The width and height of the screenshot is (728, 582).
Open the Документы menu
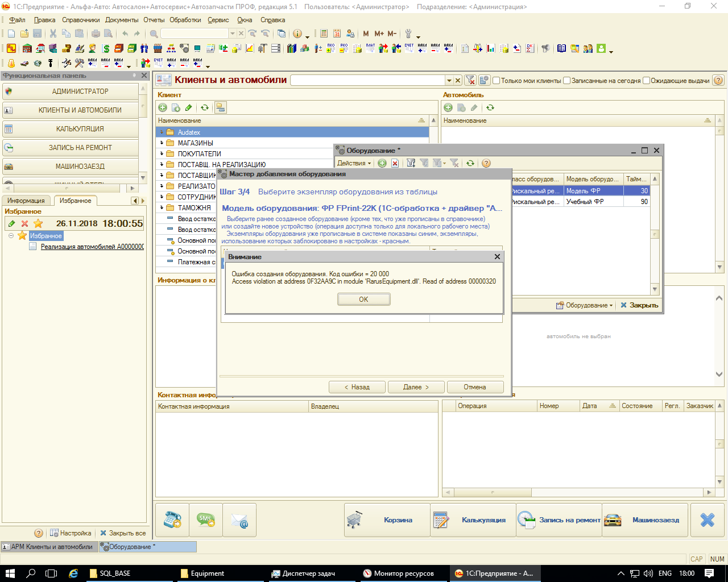[x=122, y=20]
